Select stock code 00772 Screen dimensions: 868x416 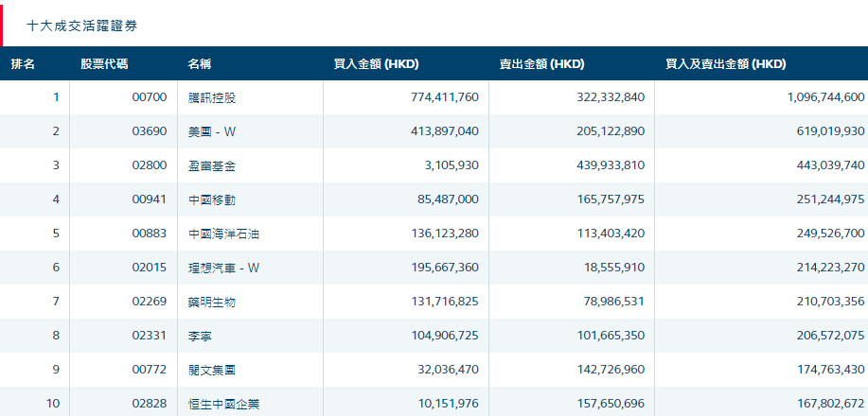[x=150, y=370]
